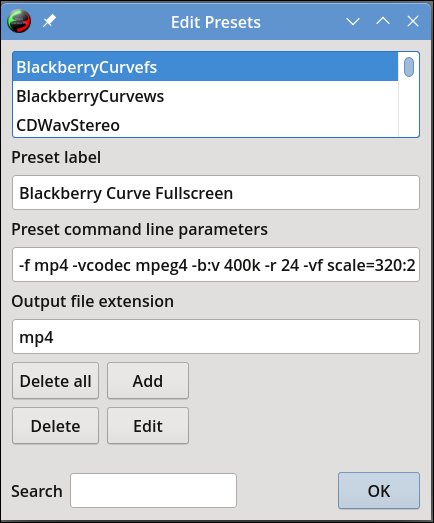Select the CDWavStereo preset

pos(205,125)
